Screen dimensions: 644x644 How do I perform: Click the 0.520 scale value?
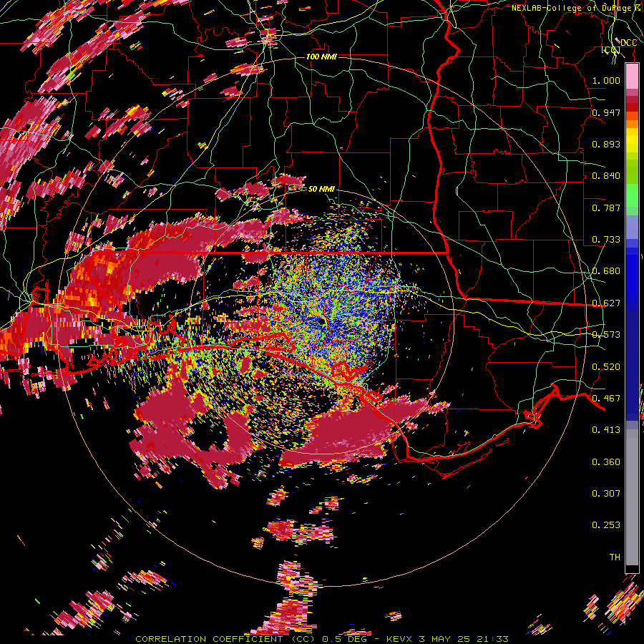tap(606, 367)
